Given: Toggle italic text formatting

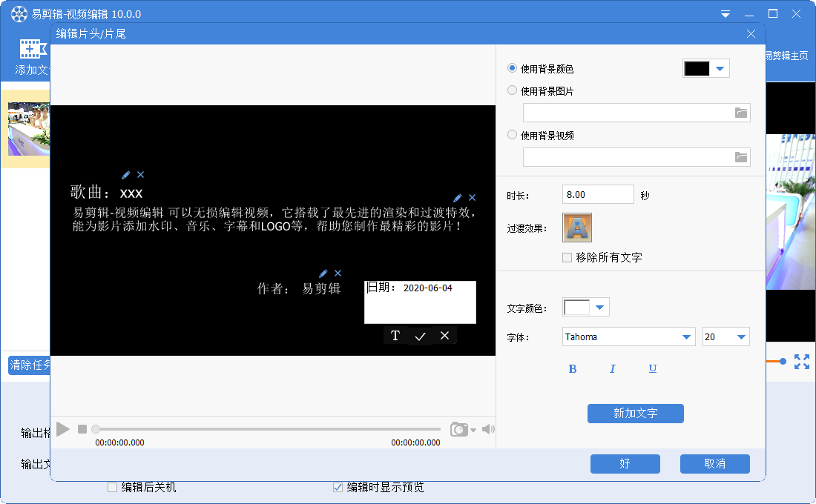Looking at the screenshot, I should coord(613,369).
